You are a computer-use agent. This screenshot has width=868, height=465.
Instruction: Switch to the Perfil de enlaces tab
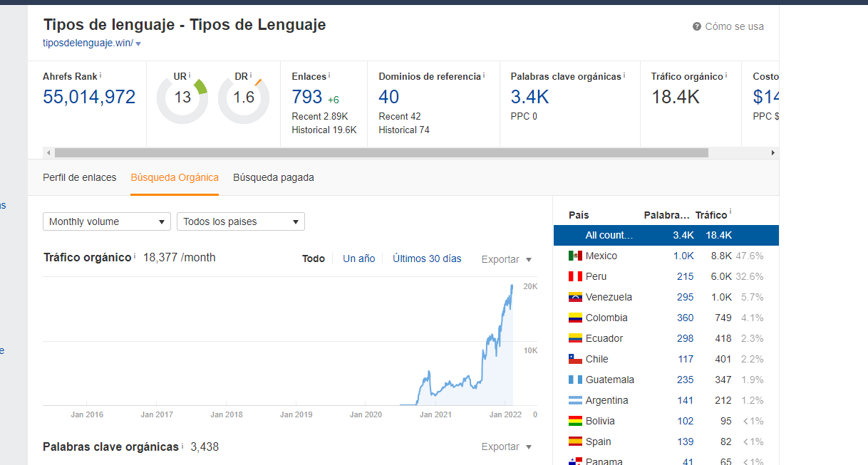pyautogui.click(x=79, y=177)
